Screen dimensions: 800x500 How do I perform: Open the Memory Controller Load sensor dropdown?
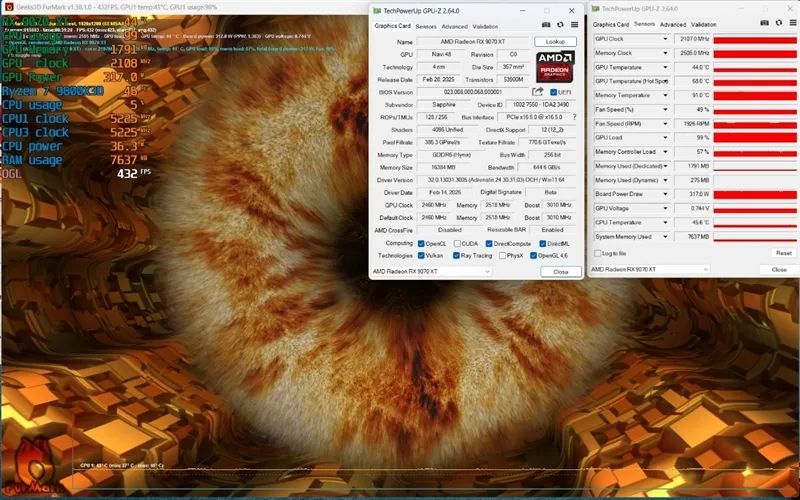(x=665, y=152)
